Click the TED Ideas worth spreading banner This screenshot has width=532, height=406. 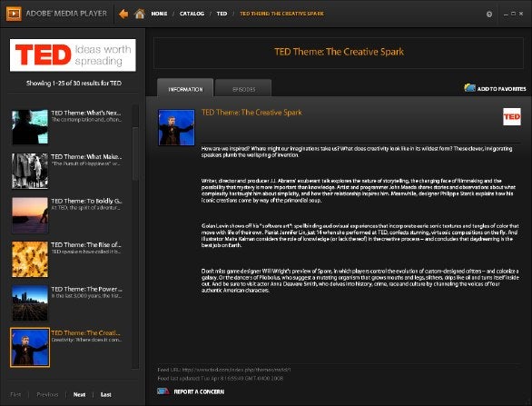tap(73, 55)
